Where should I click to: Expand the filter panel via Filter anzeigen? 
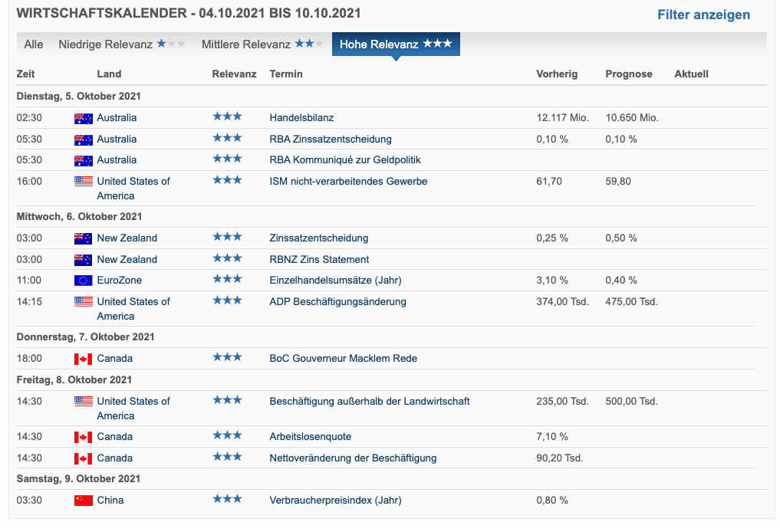(703, 15)
